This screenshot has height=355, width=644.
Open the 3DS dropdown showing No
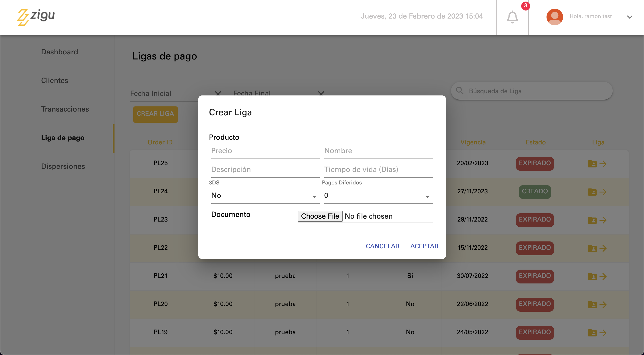click(x=265, y=196)
